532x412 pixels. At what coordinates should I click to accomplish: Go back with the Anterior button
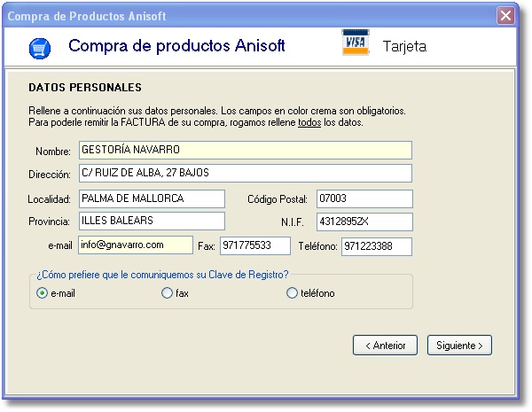[385, 346]
